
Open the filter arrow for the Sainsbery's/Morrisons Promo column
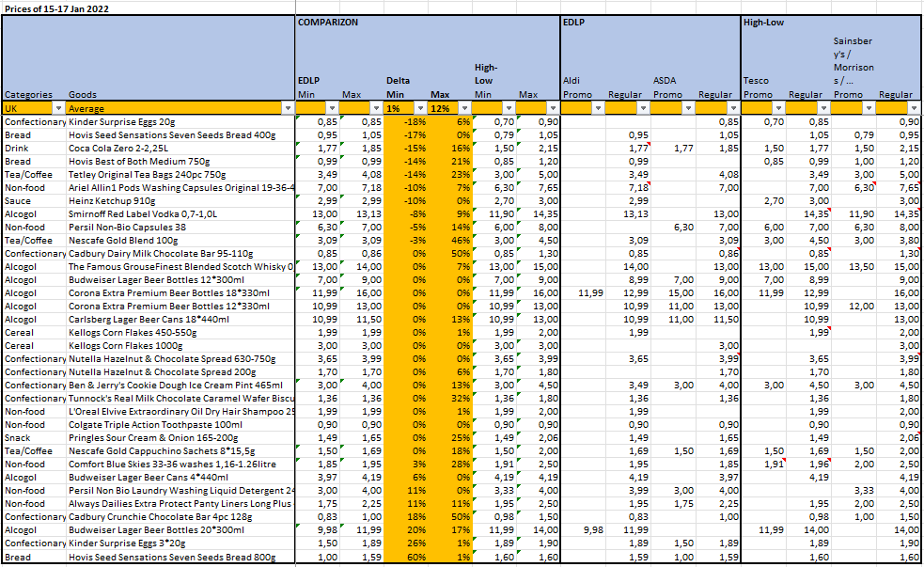[x=869, y=108]
